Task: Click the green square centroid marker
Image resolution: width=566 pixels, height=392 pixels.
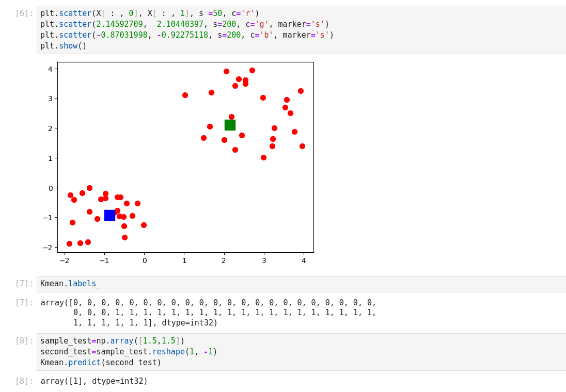Action: coord(230,125)
